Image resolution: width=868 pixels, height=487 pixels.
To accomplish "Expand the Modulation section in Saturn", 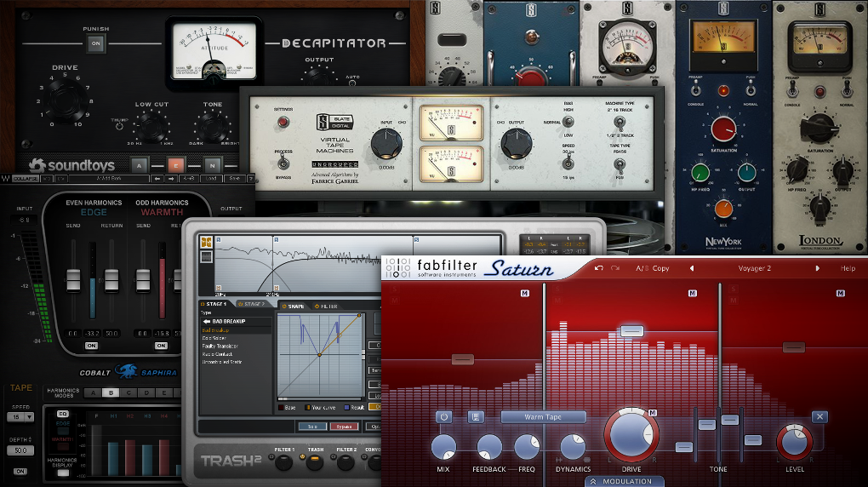I will 625,481.
